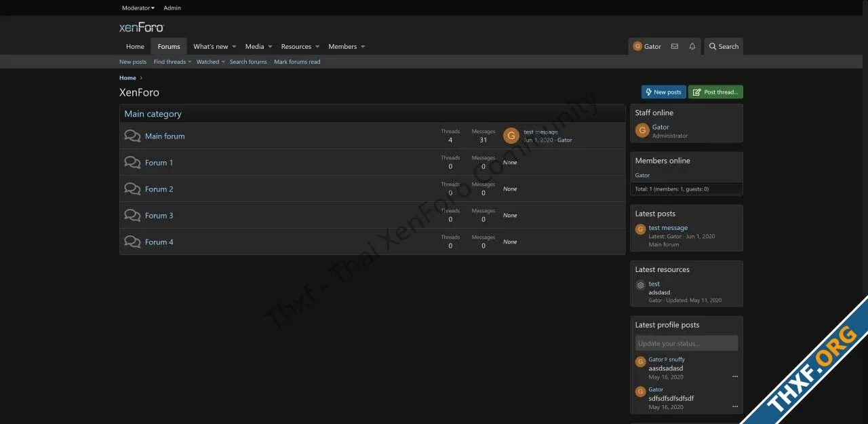Click the Latest resources heading
The width and height of the screenshot is (868, 424).
tap(663, 269)
